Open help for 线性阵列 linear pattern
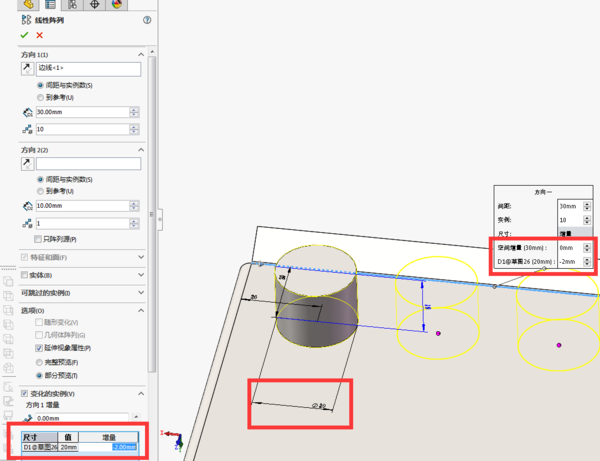Viewport: 600px width, 461px height. click(147, 20)
